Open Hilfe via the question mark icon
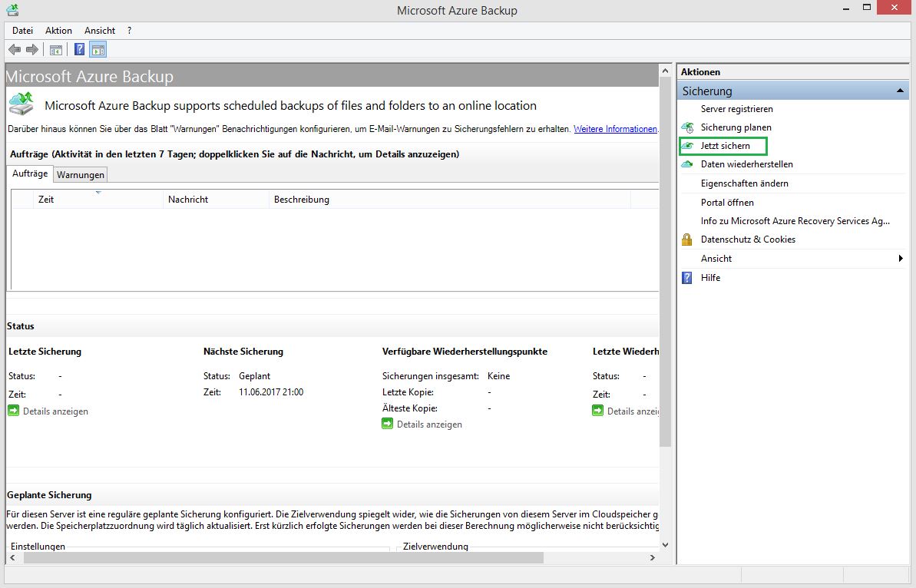This screenshot has height=588, width=916. click(x=686, y=277)
